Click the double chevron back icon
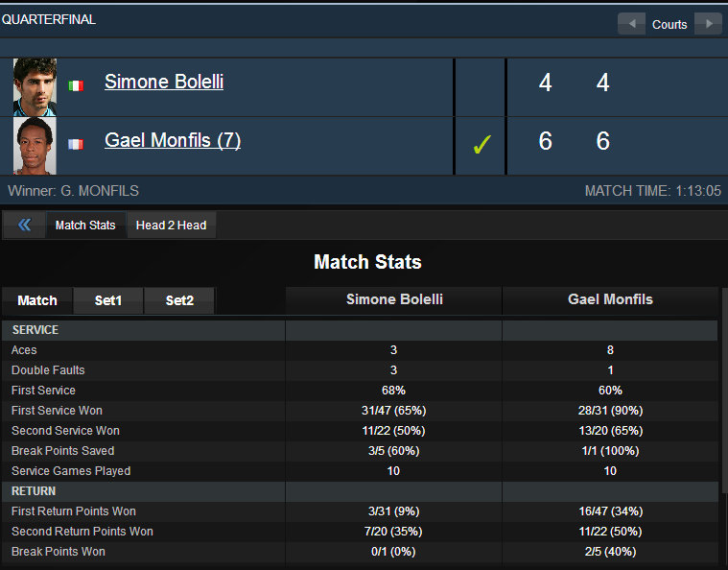The width and height of the screenshot is (728, 570). pyautogui.click(x=25, y=226)
